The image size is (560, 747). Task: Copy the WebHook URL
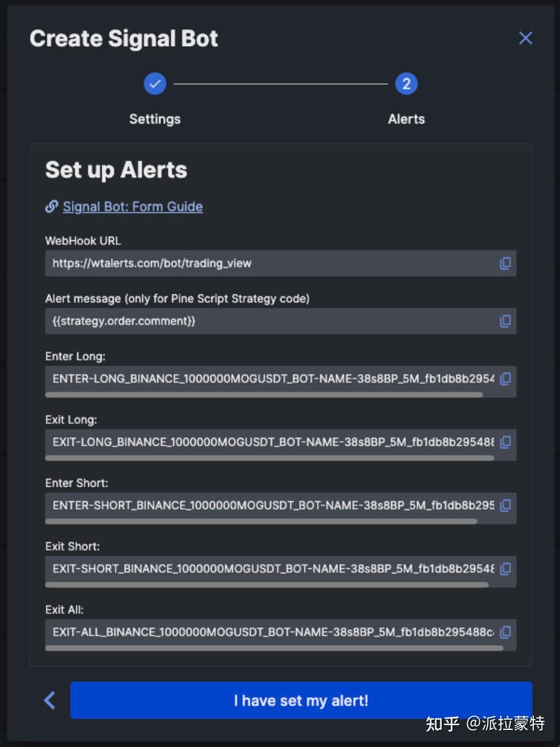coord(505,263)
